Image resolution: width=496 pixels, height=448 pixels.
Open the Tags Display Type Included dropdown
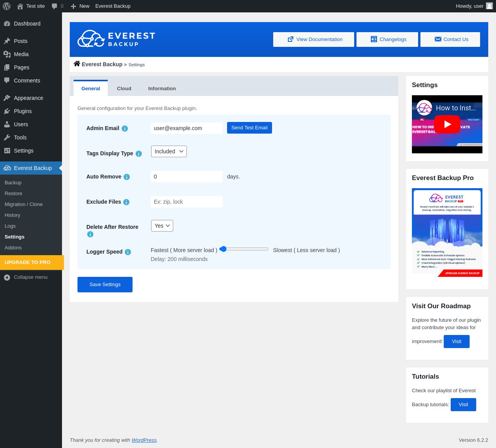coord(169,151)
